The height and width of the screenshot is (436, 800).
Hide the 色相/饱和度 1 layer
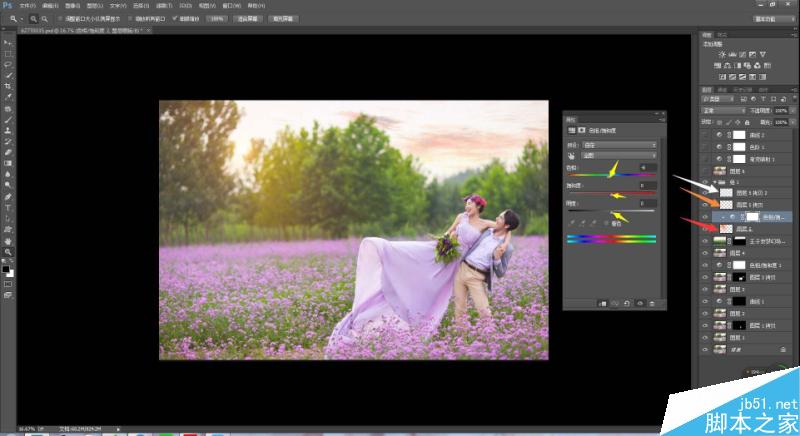[705, 265]
